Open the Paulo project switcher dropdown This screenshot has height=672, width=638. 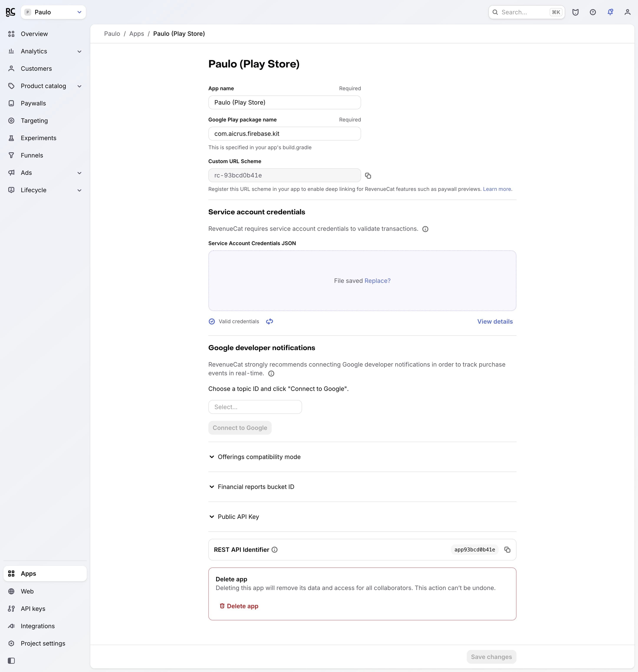coord(53,12)
